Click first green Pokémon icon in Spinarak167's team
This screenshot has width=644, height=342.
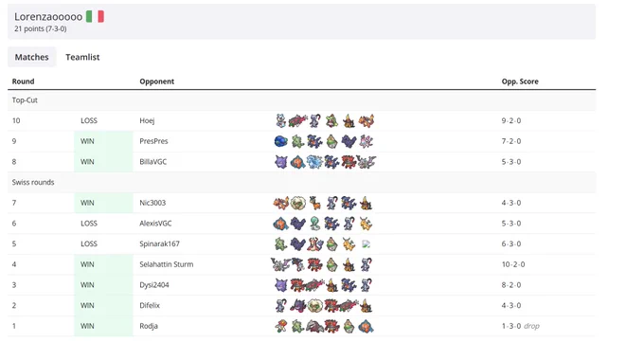point(281,243)
